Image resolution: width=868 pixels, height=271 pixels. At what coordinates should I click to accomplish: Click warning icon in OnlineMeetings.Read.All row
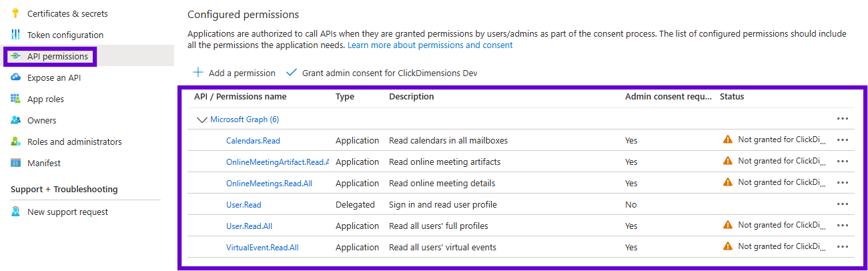[728, 182]
